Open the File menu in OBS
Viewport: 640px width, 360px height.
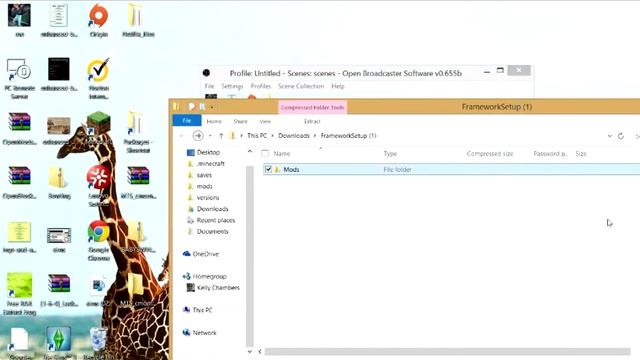209,86
